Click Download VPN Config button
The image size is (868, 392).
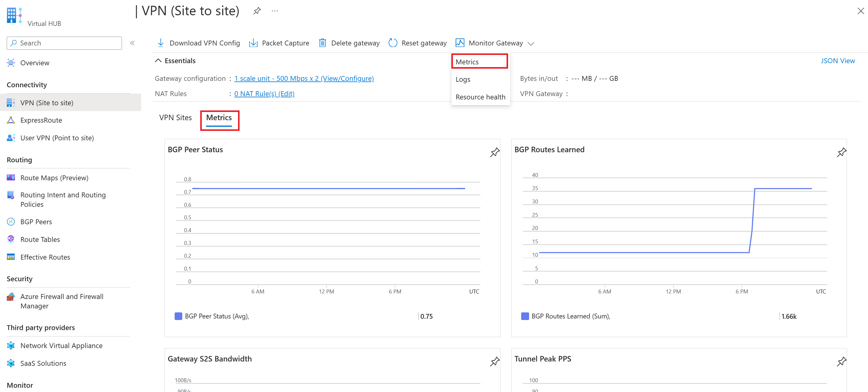[x=198, y=43]
